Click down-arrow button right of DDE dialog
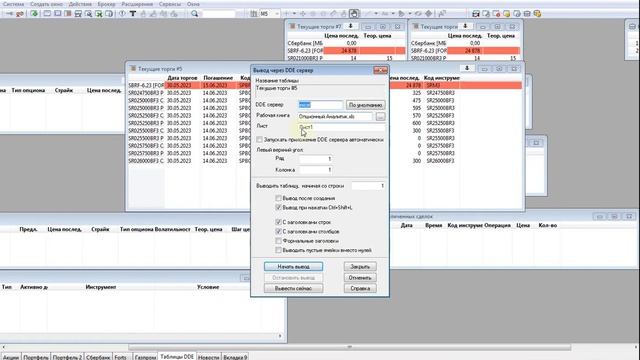 click(467, 69)
